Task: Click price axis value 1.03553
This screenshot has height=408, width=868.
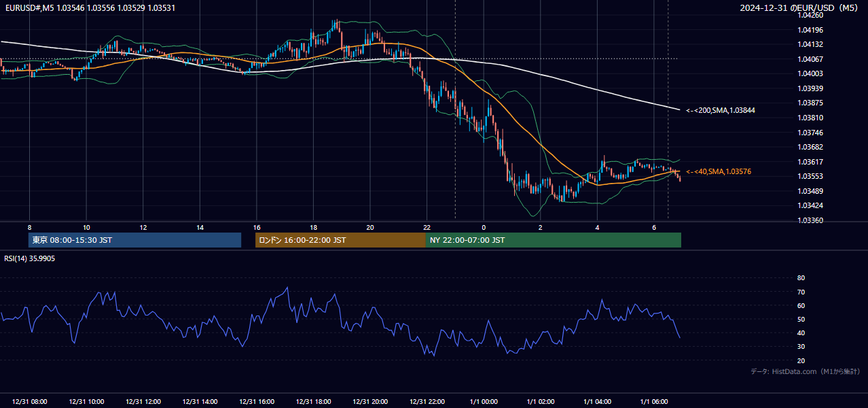Action: pyautogui.click(x=810, y=176)
